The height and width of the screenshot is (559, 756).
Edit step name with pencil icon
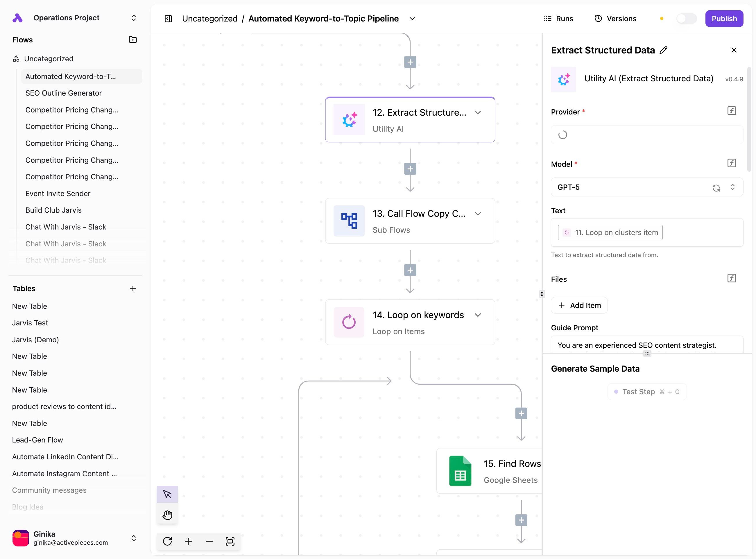coord(664,50)
